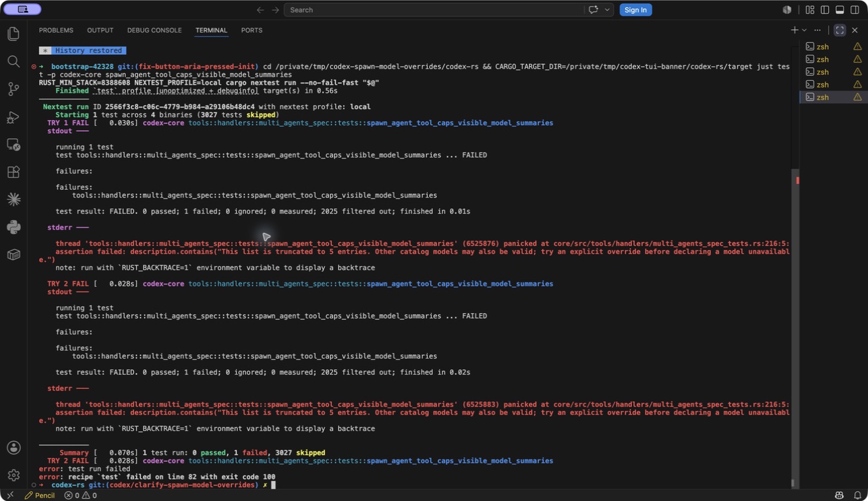Open the Manage gear menu
Viewport: 868px width, 501px height.
pos(13,475)
